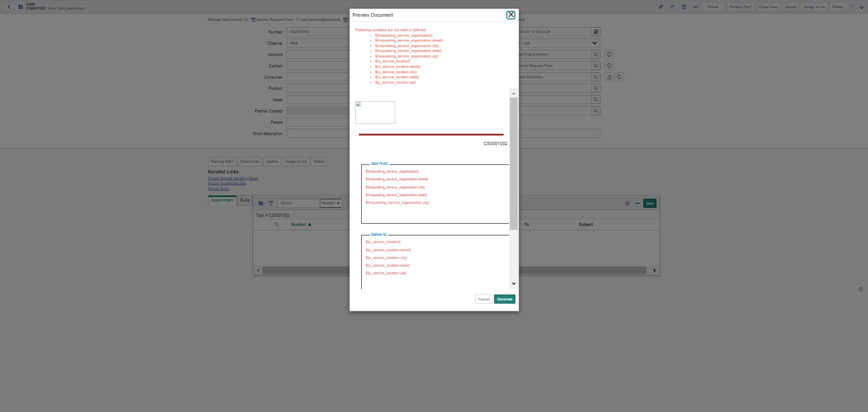Screen dimensions: 868x412
Task: Click the New button in related list
Action: tap(650, 203)
